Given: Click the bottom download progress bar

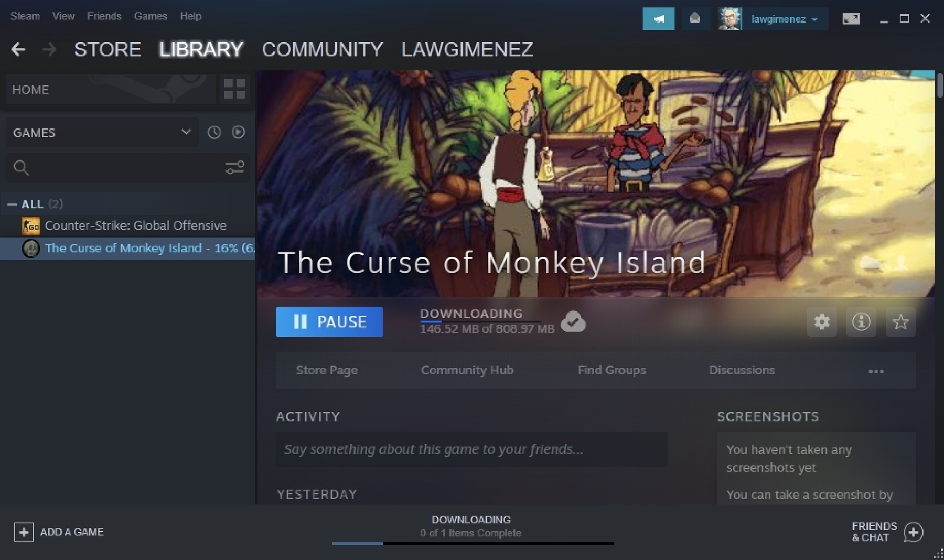Looking at the screenshot, I should pyautogui.click(x=472, y=543).
